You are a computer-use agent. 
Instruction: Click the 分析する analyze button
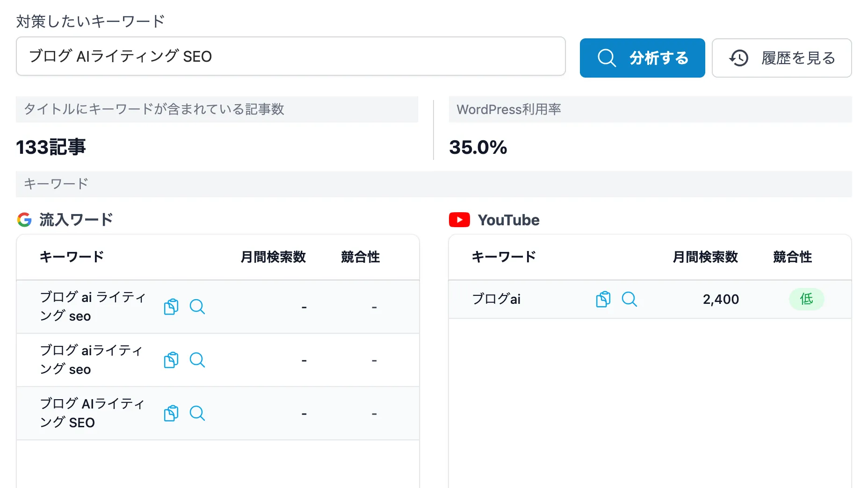click(x=642, y=58)
